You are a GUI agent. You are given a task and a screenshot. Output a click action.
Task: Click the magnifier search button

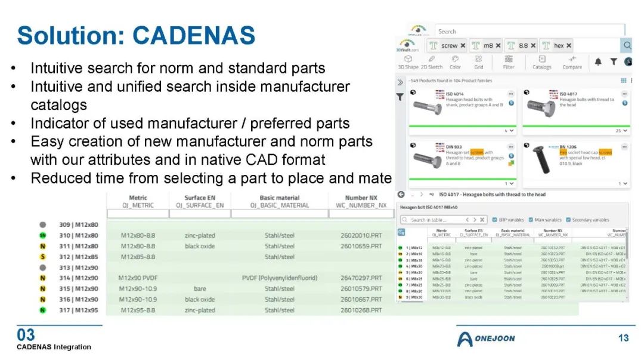pos(627,45)
